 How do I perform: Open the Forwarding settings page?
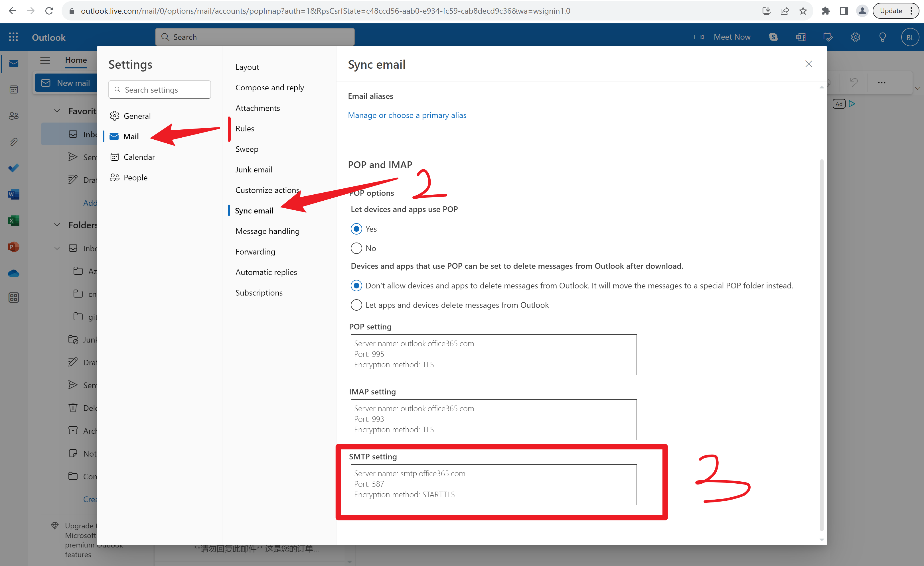(x=255, y=252)
